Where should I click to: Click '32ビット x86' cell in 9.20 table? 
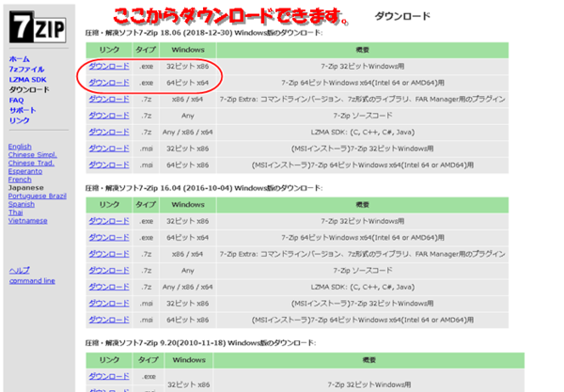[x=189, y=384]
